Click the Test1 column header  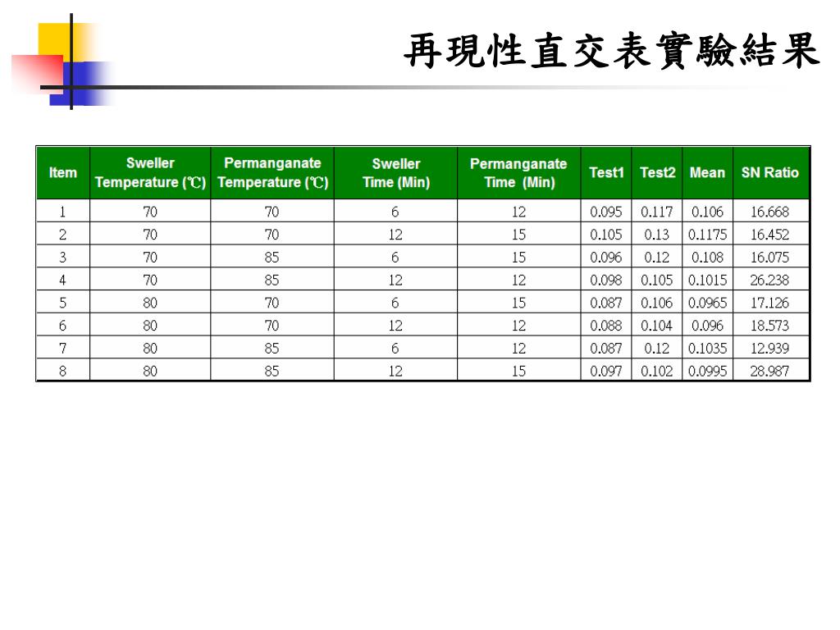pyautogui.click(x=606, y=172)
